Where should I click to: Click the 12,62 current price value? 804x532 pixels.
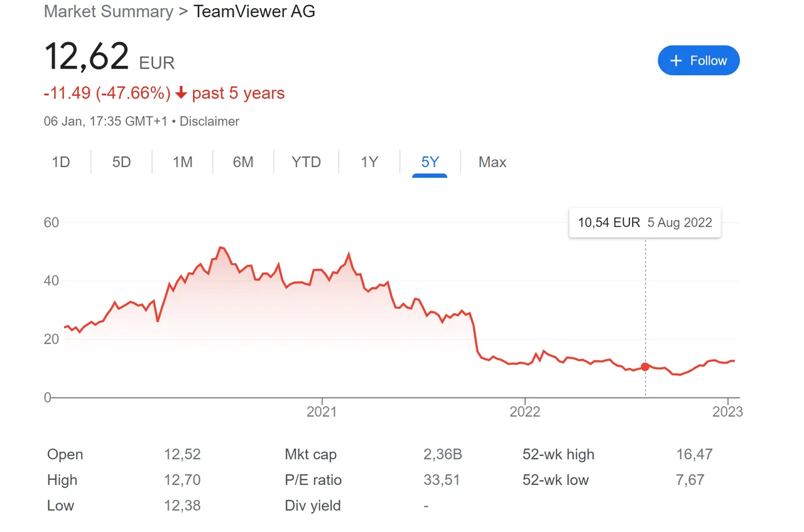[x=87, y=57]
